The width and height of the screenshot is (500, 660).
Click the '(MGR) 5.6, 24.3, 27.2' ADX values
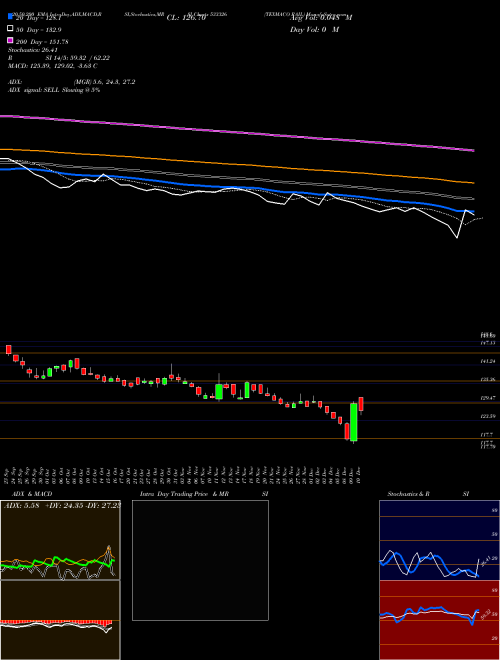[x=104, y=82]
